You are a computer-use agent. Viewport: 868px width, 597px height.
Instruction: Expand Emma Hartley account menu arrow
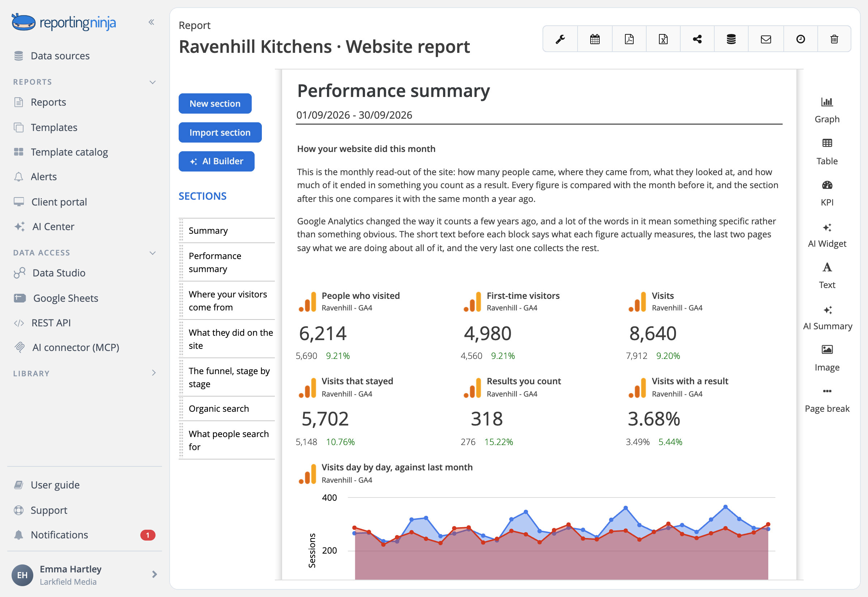[x=154, y=574]
